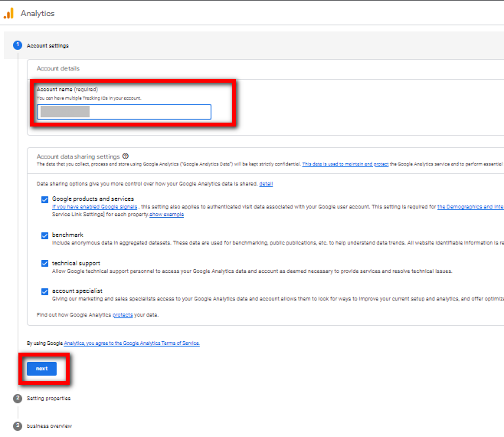Uncheck the account specialist checkbox
This screenshot has width=504, height=437.
tap(44, 291)
